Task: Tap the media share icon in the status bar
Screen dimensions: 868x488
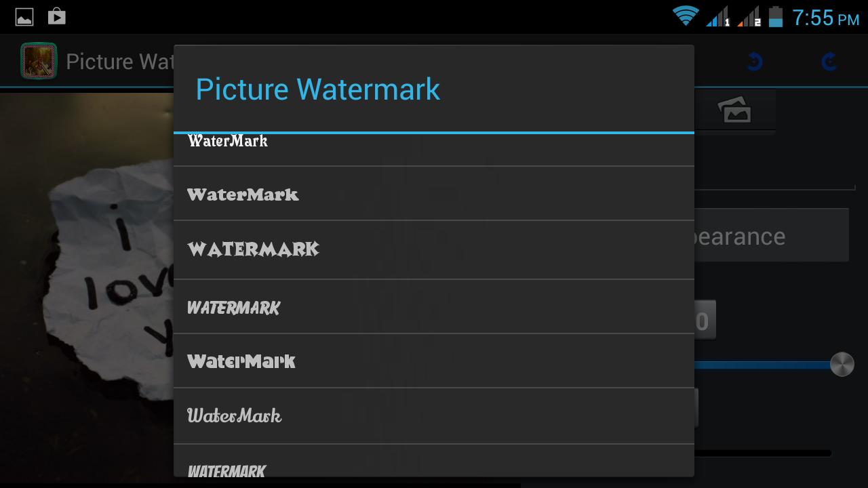Action: tap(57, 15)
